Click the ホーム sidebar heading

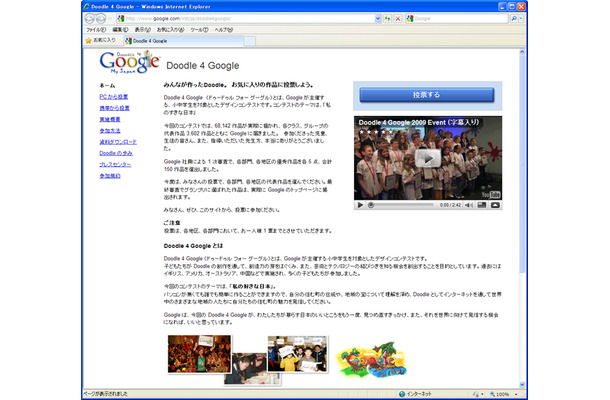[107, 86]
